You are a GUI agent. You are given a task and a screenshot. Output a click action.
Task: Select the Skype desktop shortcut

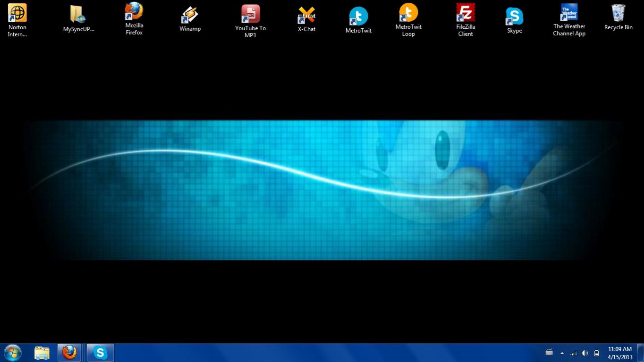pyautogui.click(x=514, y=21)
